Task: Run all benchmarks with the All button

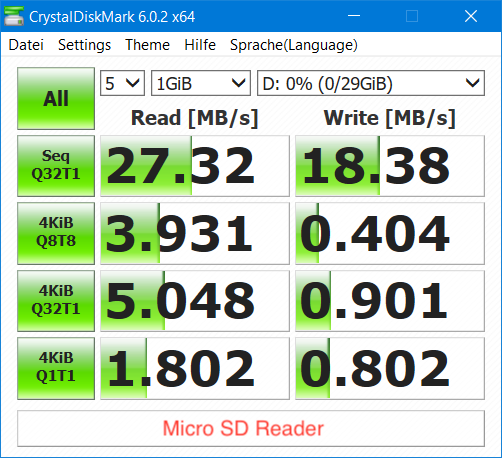Action: 56,98
